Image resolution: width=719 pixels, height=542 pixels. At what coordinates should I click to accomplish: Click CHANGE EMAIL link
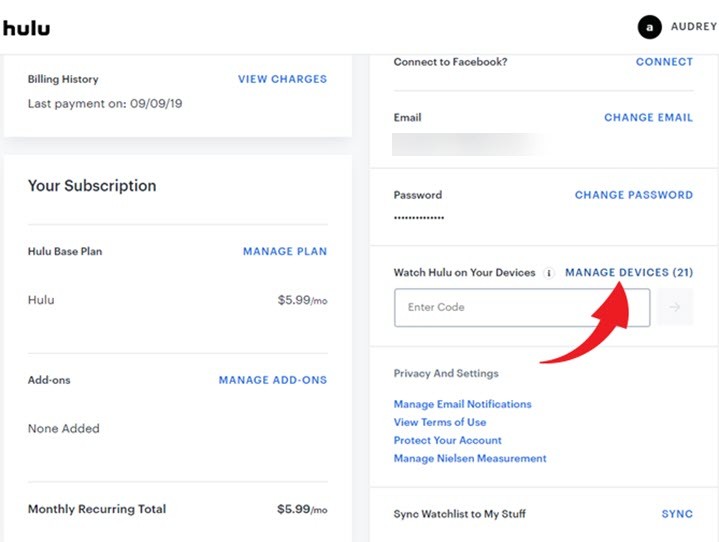(x=648, y=117)
